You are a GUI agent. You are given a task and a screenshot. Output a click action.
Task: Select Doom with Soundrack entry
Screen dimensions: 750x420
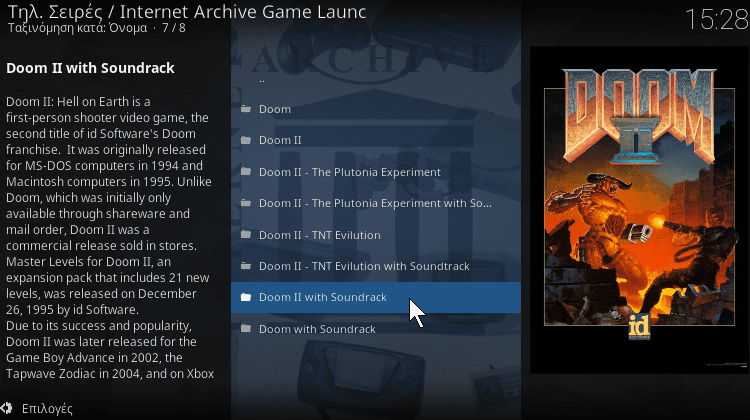click(x=376, y=329)
